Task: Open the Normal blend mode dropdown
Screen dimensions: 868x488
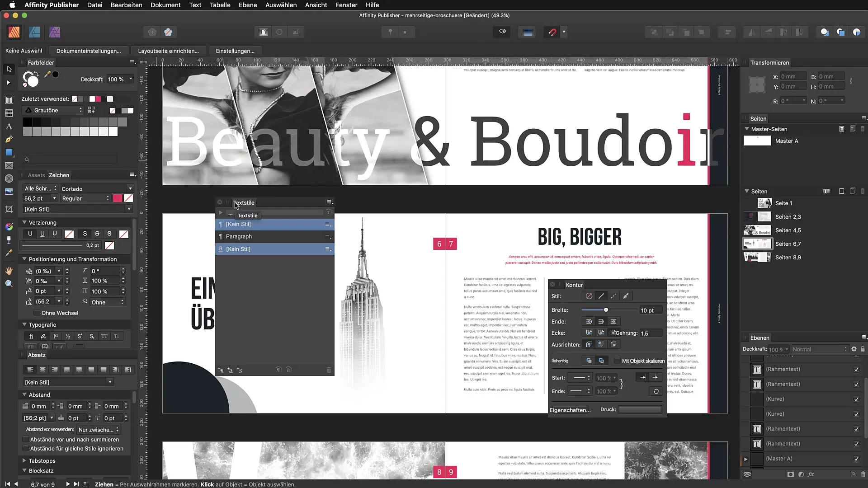Action: point(820,349)
